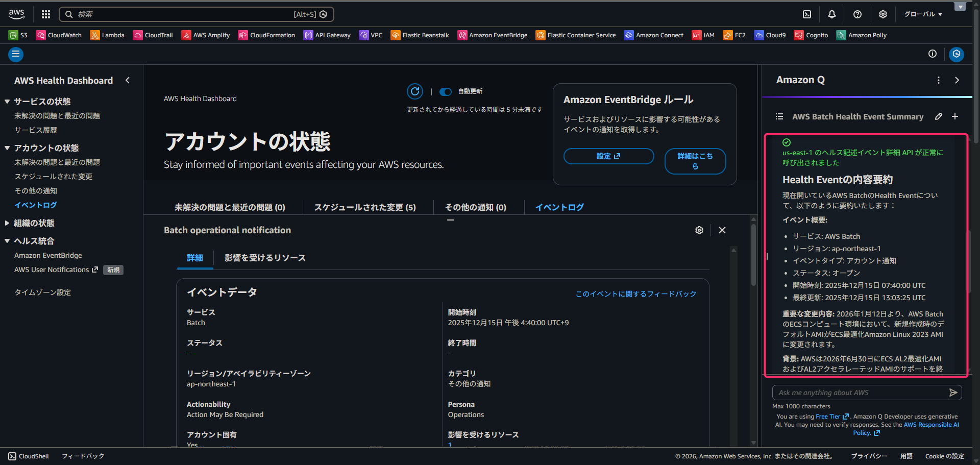The width and height of the screenshot is (980, 465).
Task: Open VPC favorite shortcut
Action: pyautogui.click(x=371, y=35)
